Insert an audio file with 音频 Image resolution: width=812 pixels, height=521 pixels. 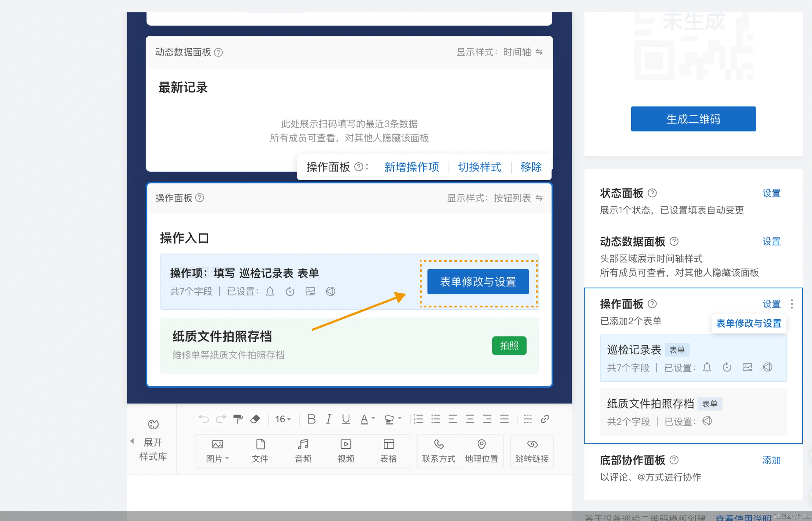303,451
